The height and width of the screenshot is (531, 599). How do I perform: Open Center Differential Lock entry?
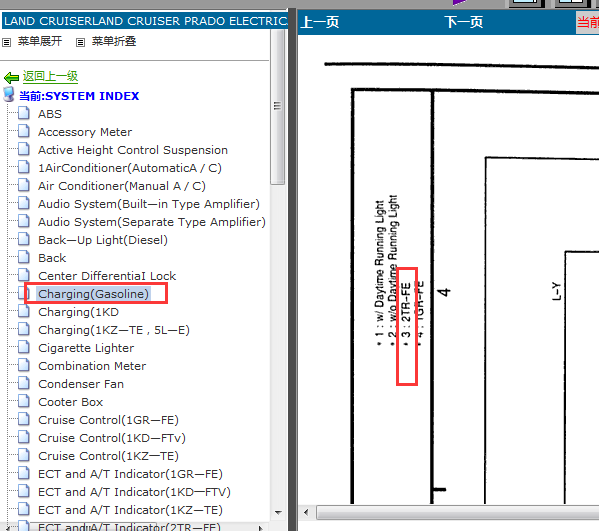[107, 276]
